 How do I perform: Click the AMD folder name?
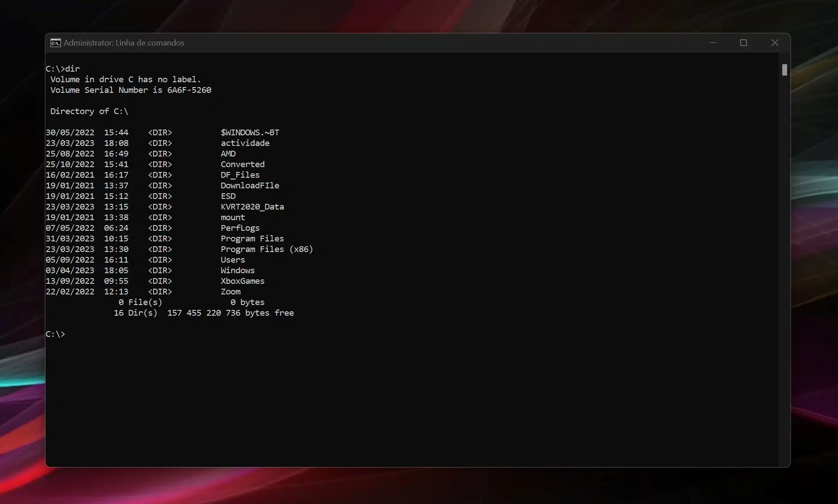pyautogui.click(x=228, y=153)
